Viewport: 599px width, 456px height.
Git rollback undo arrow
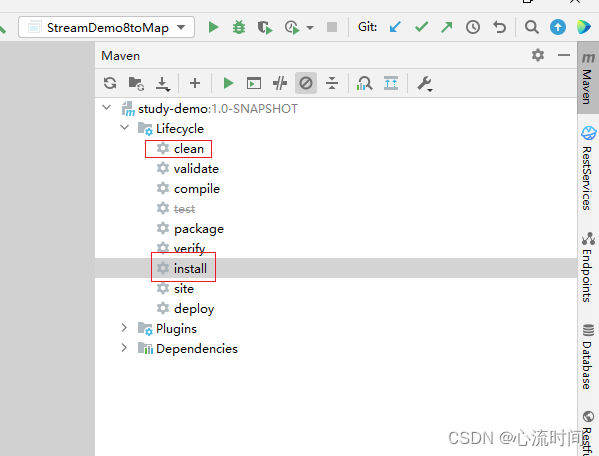click(499, 27)
